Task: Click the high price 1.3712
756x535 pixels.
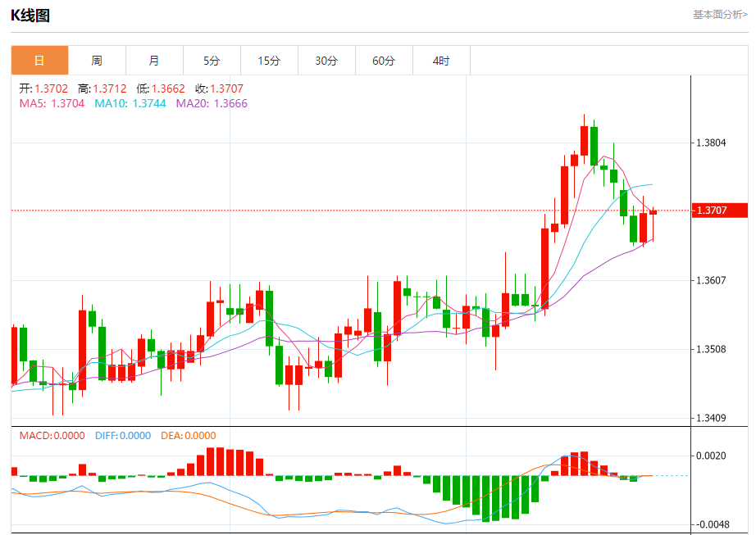Action: [x=109, y=88]
